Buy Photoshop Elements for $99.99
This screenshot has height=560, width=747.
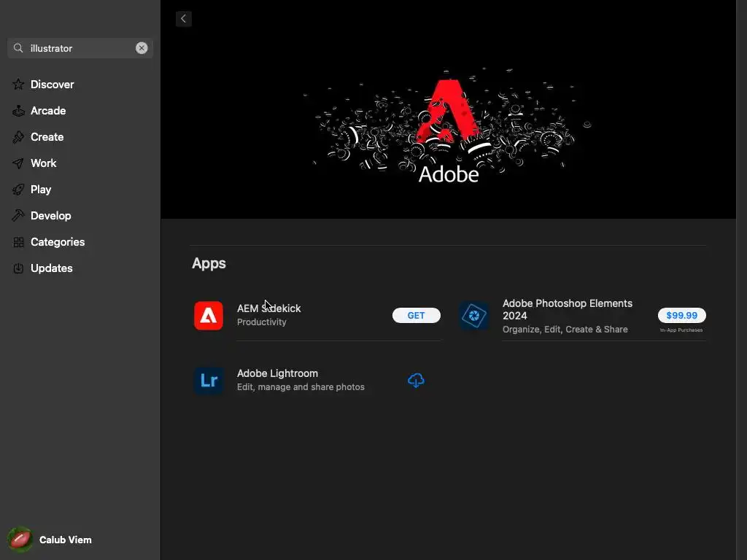point(681,315)
